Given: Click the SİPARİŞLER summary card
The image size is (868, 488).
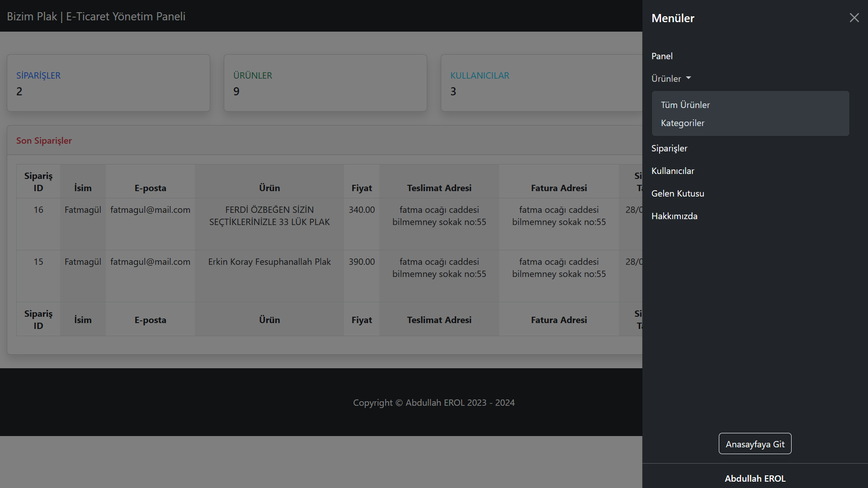Looking at the screenshot, I should (108, 83).
